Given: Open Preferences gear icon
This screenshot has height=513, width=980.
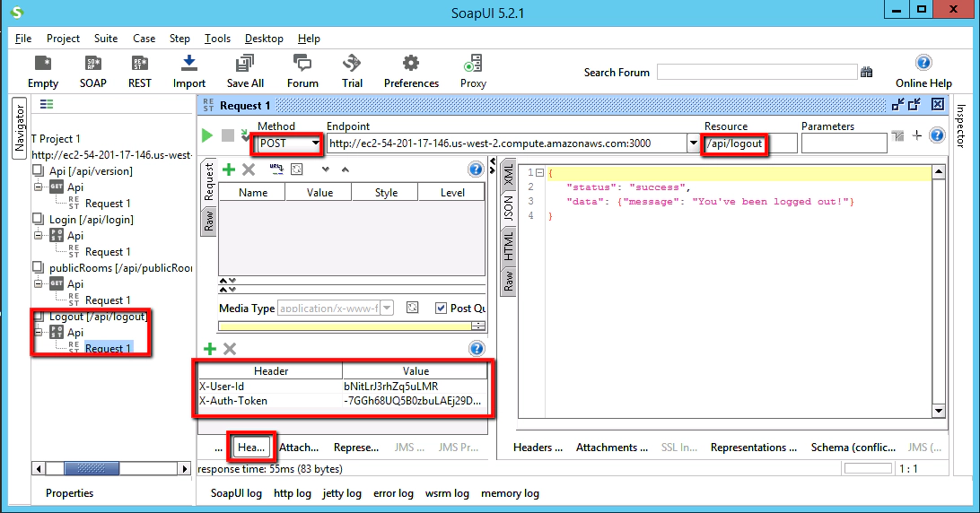Looking at the screenshot, I should pos(411,71).
